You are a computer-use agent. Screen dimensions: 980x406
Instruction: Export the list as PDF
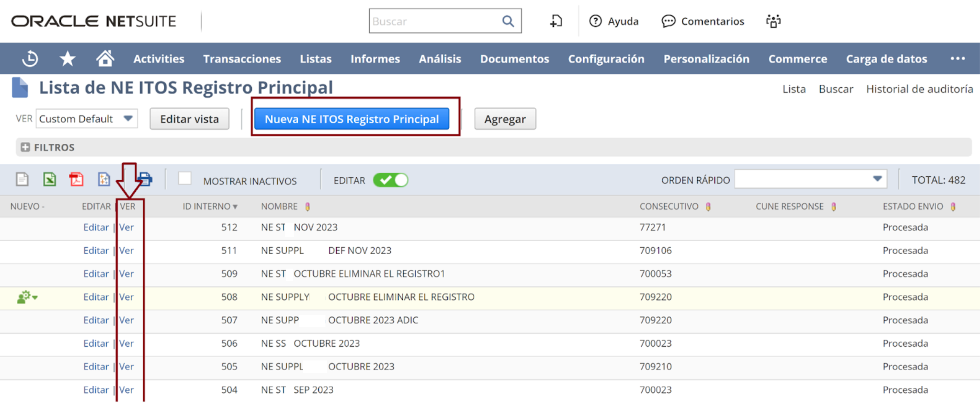click(x=76, y=179)
